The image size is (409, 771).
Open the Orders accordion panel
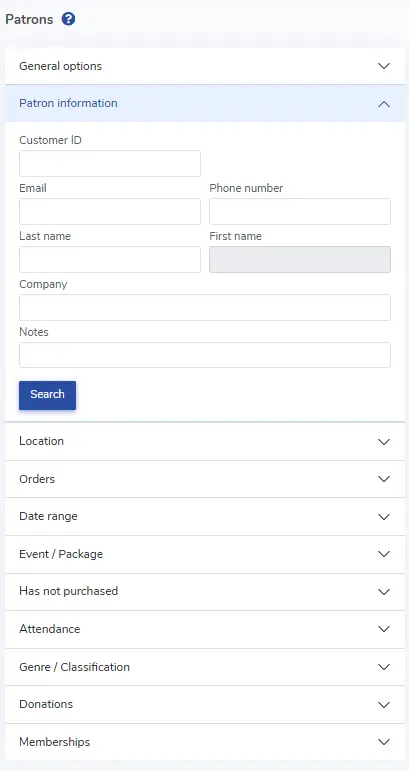[x=205, y=479]
